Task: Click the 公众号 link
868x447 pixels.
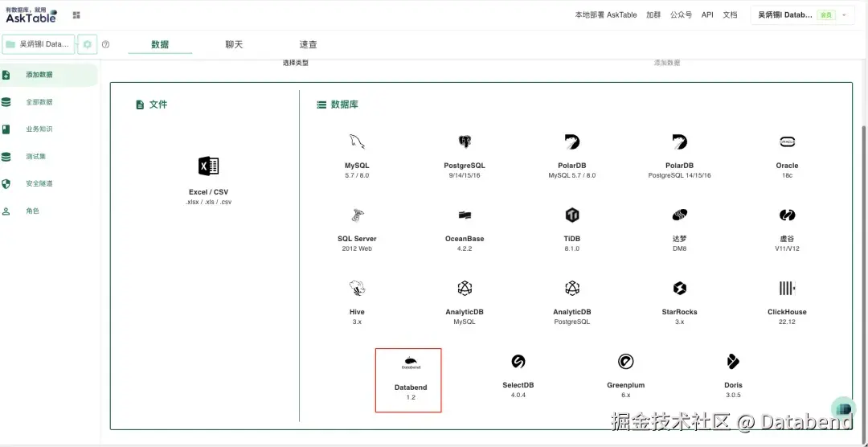Action: tap(681, 15)
